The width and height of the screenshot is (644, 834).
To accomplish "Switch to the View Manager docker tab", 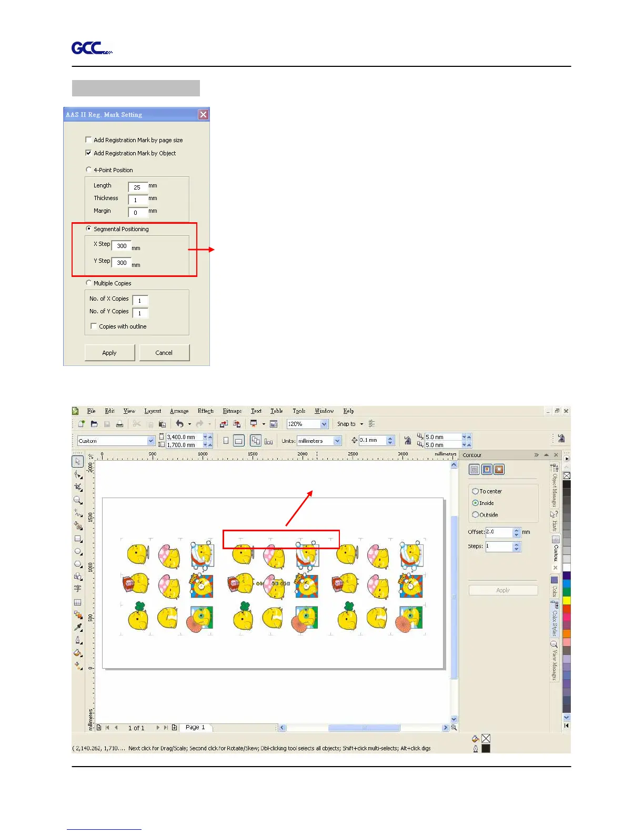I will point(554,661).
